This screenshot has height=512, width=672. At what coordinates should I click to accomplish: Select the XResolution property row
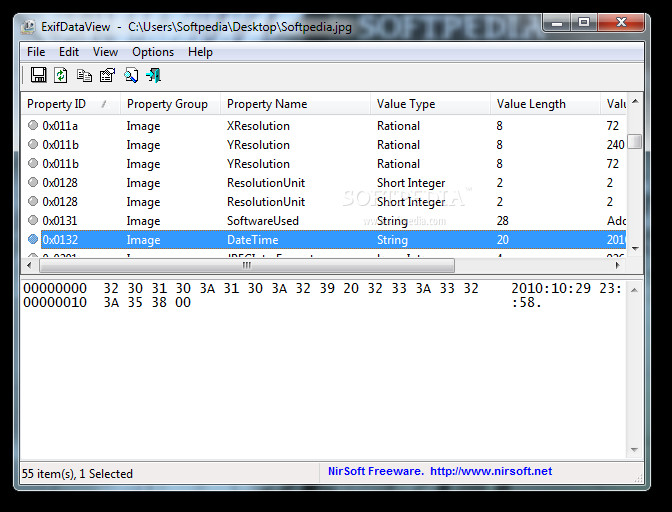[x=258, y=126]
